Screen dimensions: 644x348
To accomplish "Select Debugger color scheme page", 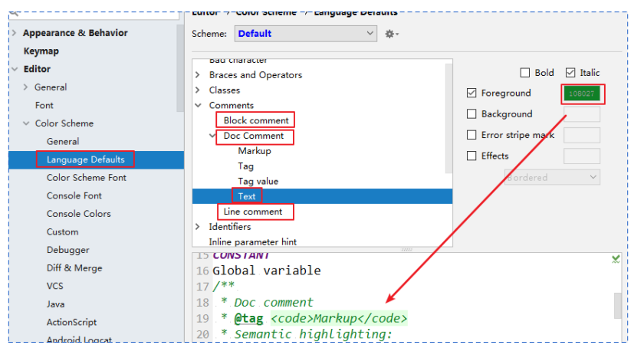I will [x=67, y=250].
